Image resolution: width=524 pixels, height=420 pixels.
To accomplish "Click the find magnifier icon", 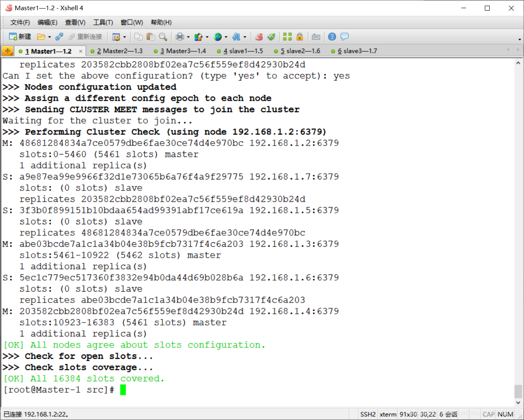I will (163, 37).
